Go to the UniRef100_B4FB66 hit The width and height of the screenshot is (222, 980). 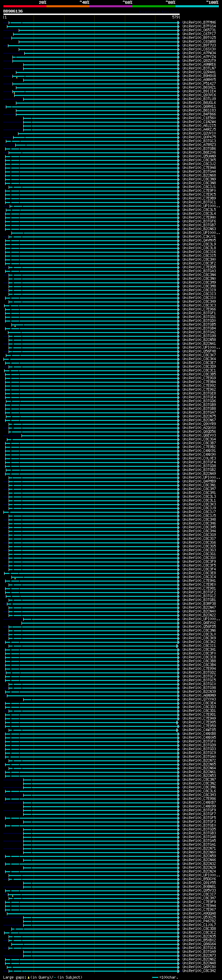(x=199, y=114)
